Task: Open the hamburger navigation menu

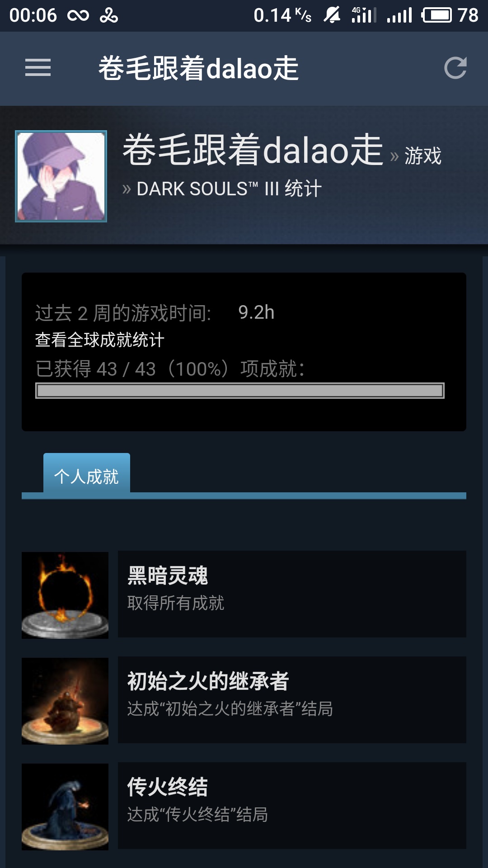Action: (x=38, y=68)
